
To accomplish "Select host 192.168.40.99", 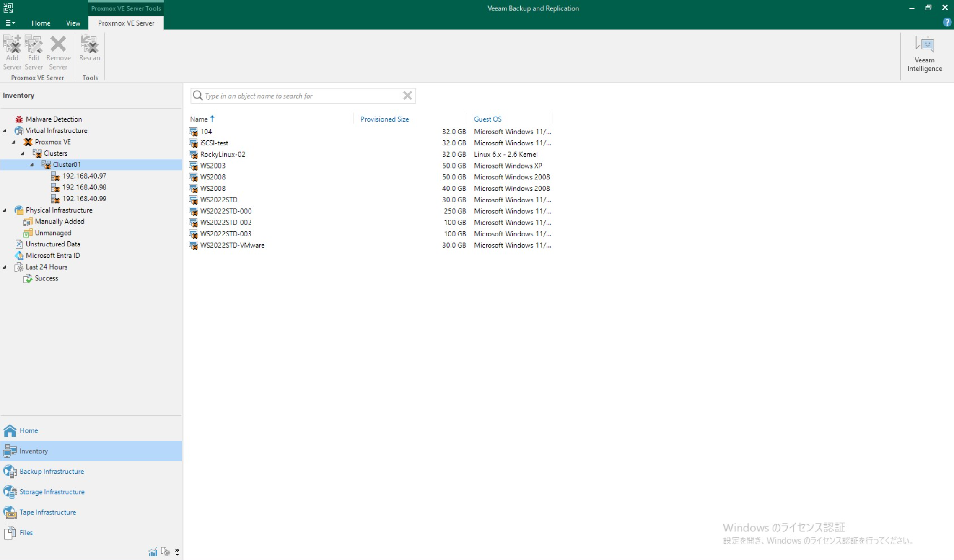I will pos(84,199).
